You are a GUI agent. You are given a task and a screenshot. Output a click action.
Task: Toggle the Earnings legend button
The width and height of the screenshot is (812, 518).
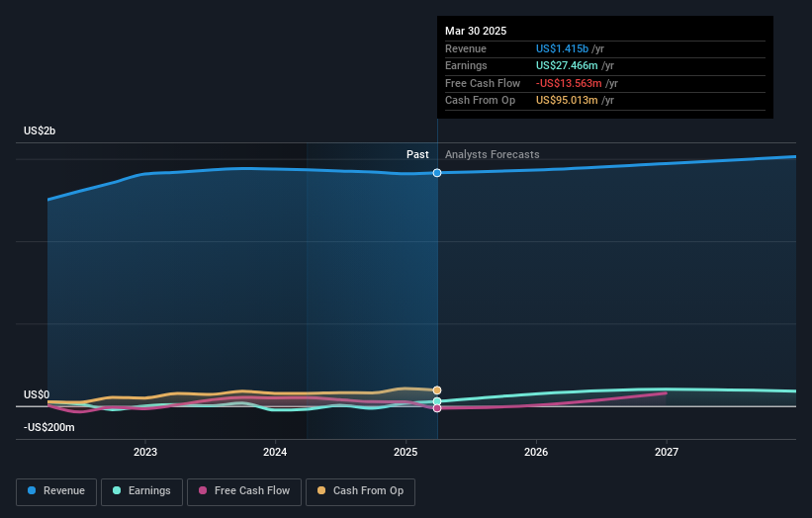click(141, 491)
